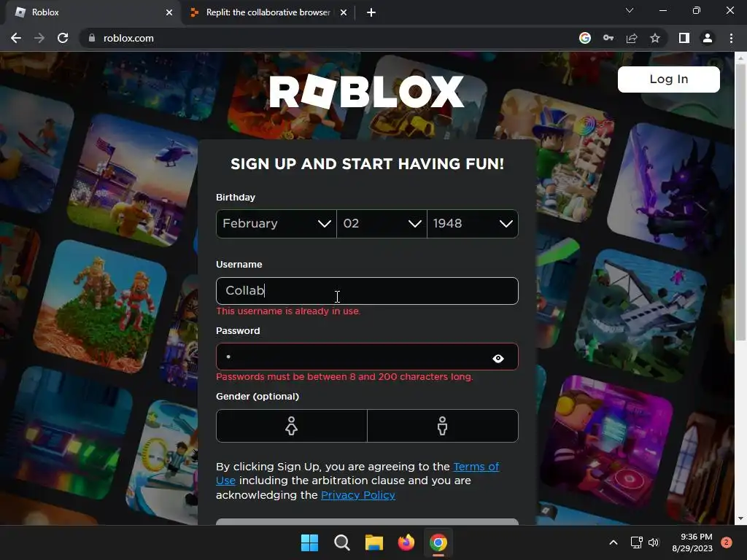Screen dimensions: 747x560
Task: Click the Log In button
Action: (x=668, y=79)
